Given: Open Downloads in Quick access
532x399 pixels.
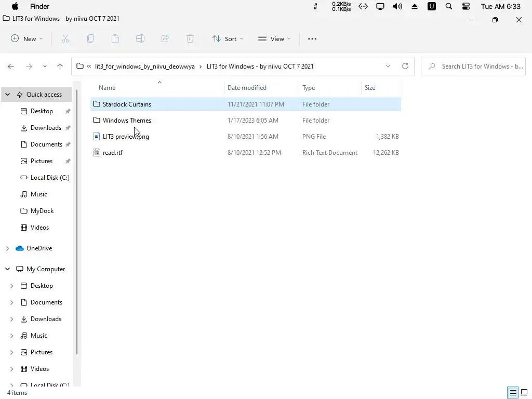Looking at the screenshot, I should (46, 128).
